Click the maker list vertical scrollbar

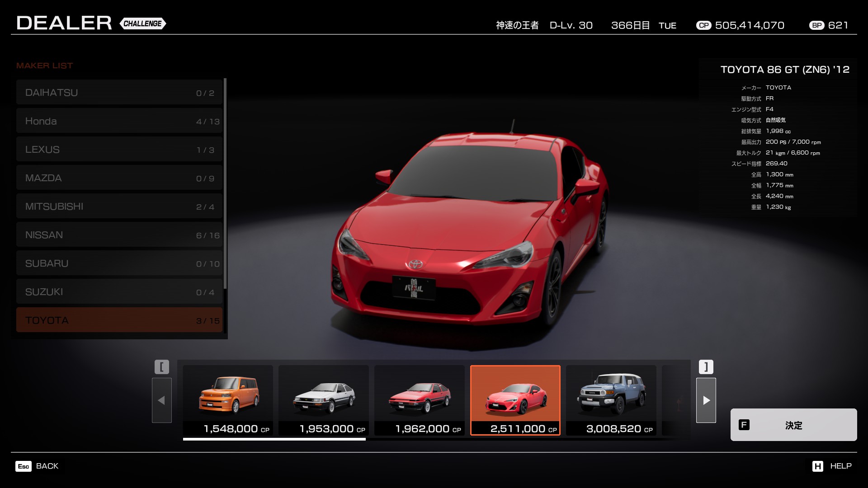point(225,183)
